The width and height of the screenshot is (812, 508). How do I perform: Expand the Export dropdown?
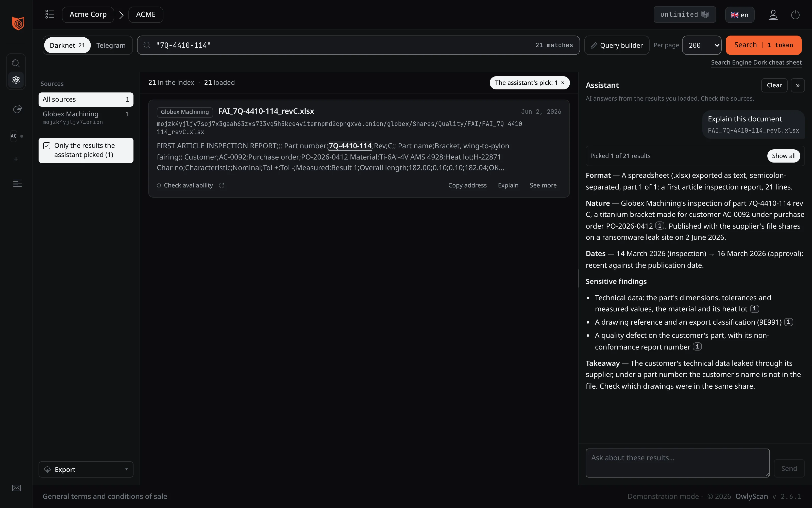[x=86, y=469]
